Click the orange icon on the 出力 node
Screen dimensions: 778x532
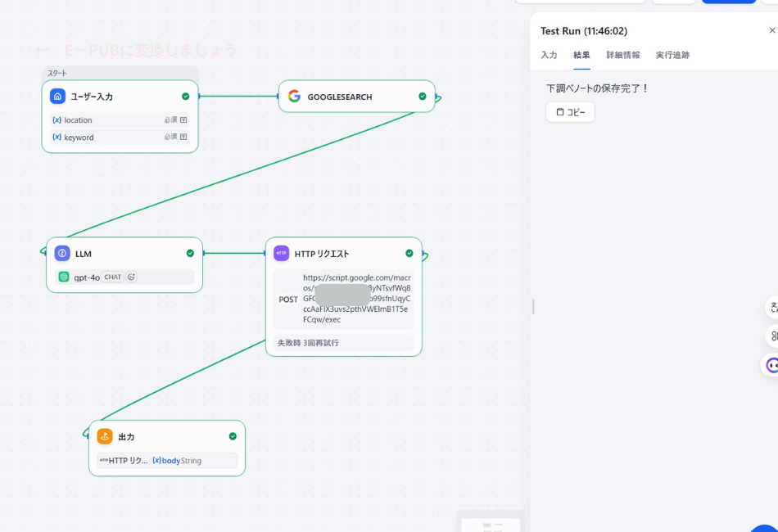pos(104,436)
